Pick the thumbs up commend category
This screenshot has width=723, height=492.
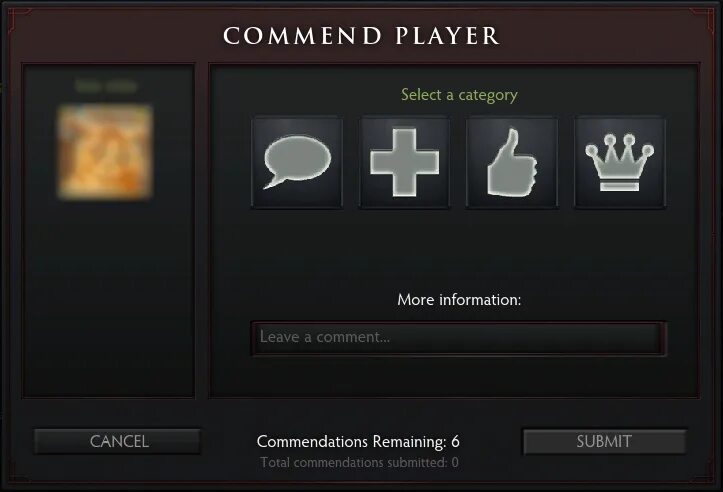pyautogui.click(x=512, y=162)
